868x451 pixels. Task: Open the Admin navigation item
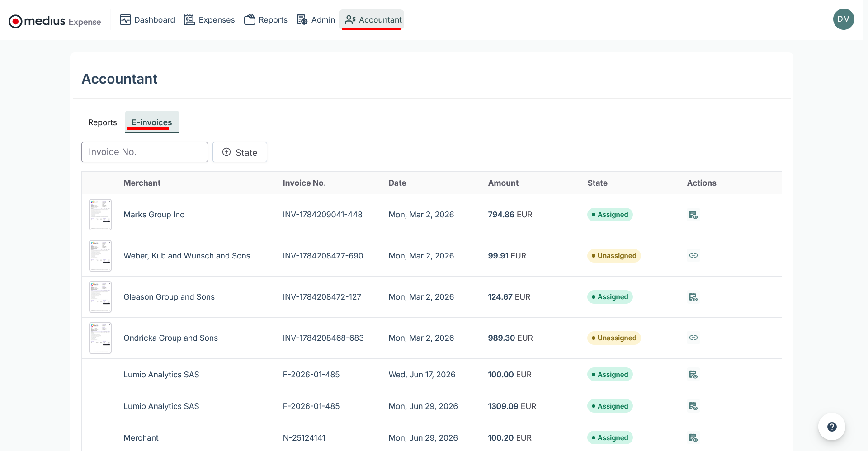(x=316, y=20)
